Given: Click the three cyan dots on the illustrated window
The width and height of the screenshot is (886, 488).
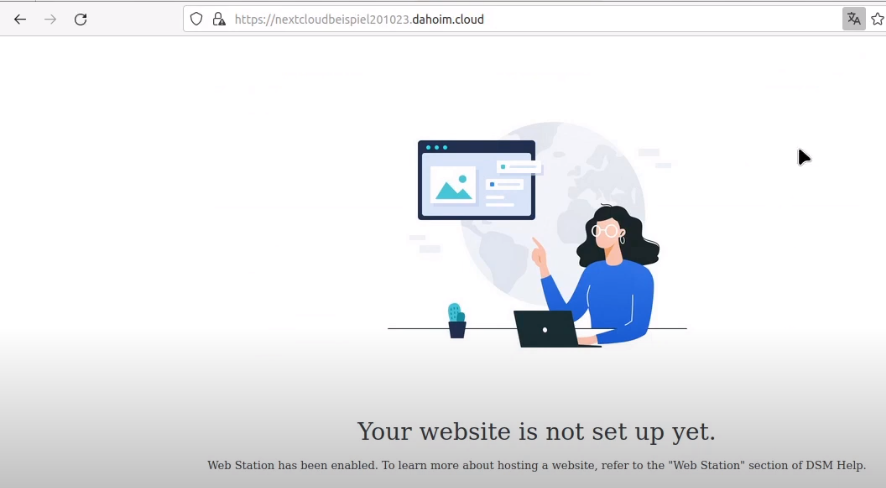Looking at the screenshot, I should pos(436,147).
